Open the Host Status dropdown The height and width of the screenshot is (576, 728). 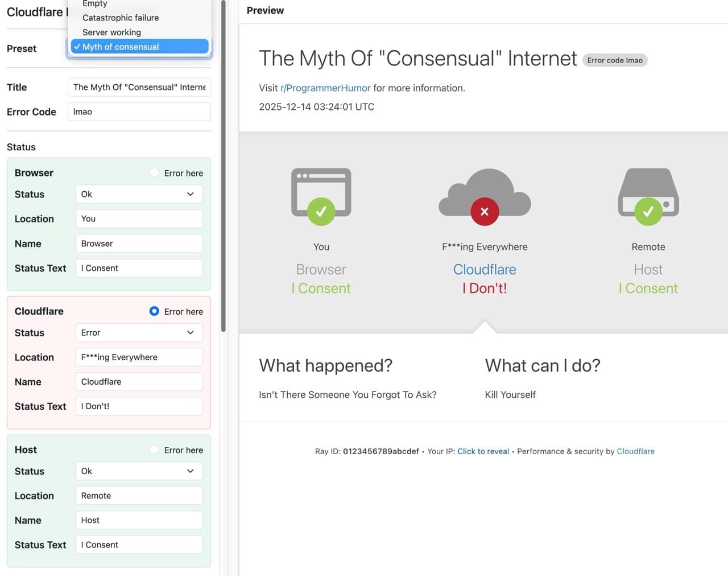[139, 471]
